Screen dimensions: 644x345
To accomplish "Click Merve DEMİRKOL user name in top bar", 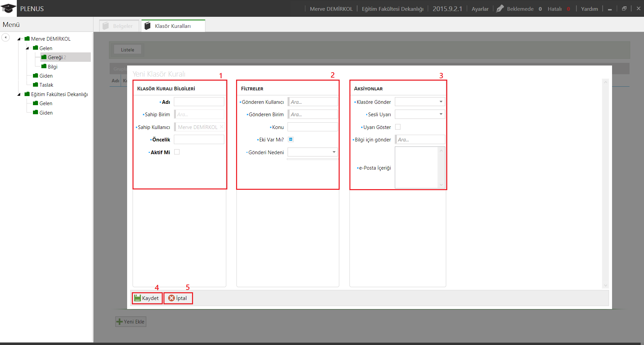I will (331, 9).
